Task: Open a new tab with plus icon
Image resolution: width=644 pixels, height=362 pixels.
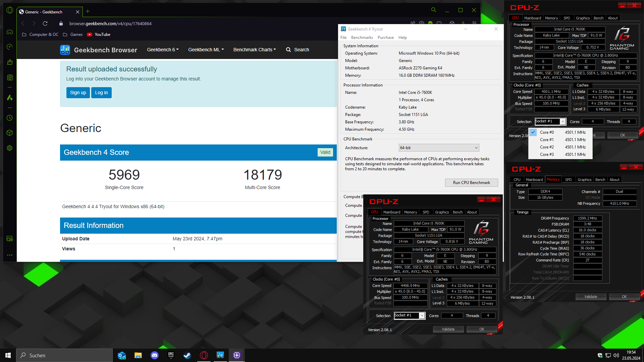Action: [x=88, y=11]
